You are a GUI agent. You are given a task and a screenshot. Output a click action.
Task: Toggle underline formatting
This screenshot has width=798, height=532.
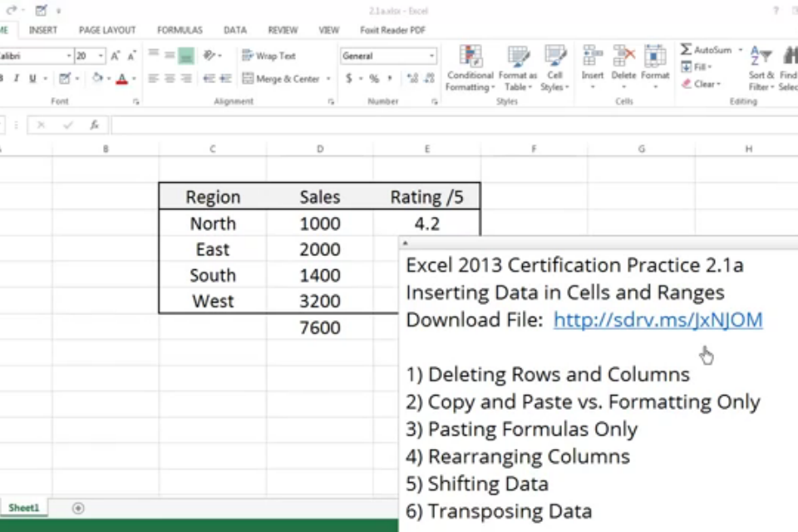(x=32, y=78)
